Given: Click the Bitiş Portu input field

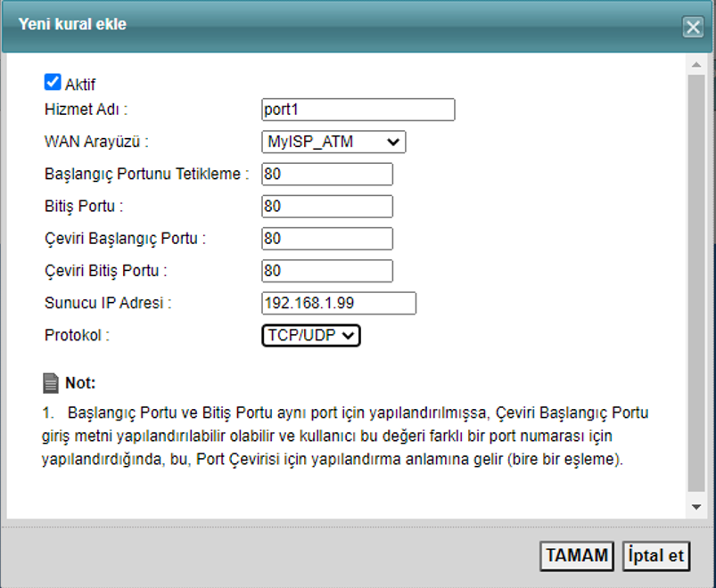Looking at the screenshot, I should (x=327, y=207).
